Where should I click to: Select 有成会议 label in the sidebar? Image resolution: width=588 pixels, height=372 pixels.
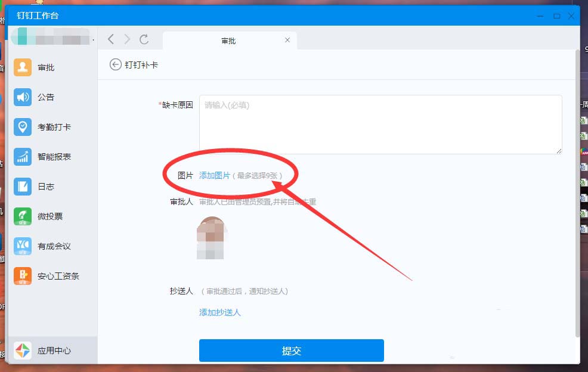coord(54,246)
